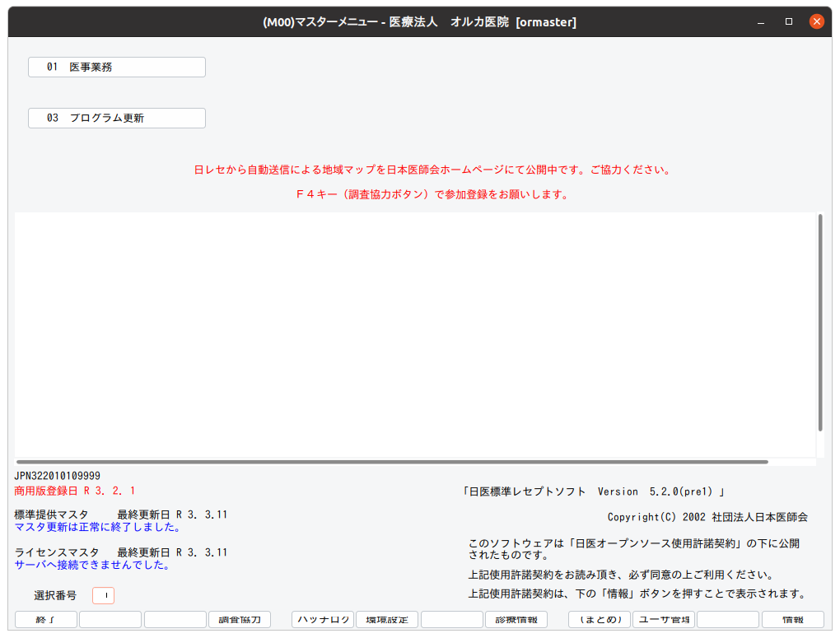
Task: Click inside the 選択番号 input box
Action: 103,595
